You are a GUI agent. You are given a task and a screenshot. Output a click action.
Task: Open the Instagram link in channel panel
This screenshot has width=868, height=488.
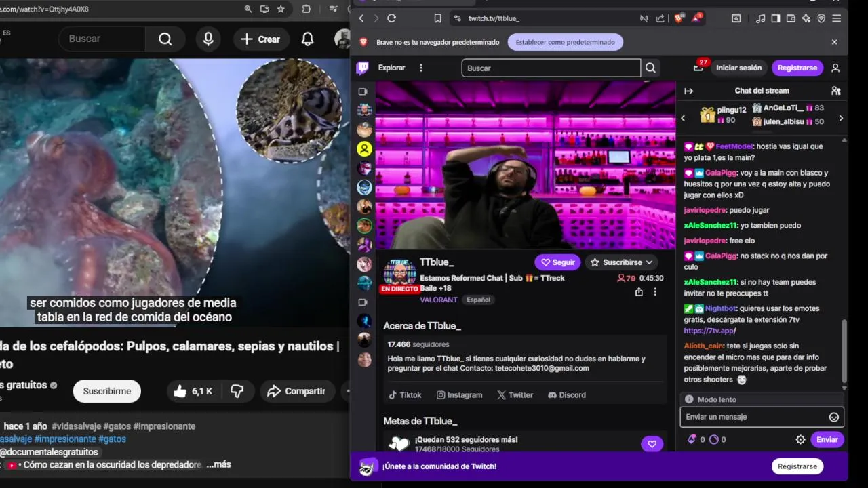[x=459, y=395]
